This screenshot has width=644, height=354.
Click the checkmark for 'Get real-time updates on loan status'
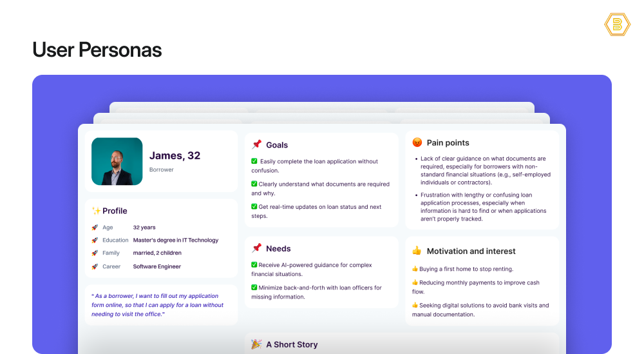tap(254, 206)
